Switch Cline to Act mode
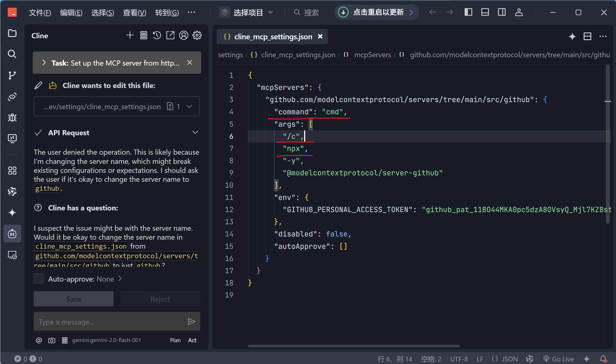 pyautogui.click(x=192, y=340)
